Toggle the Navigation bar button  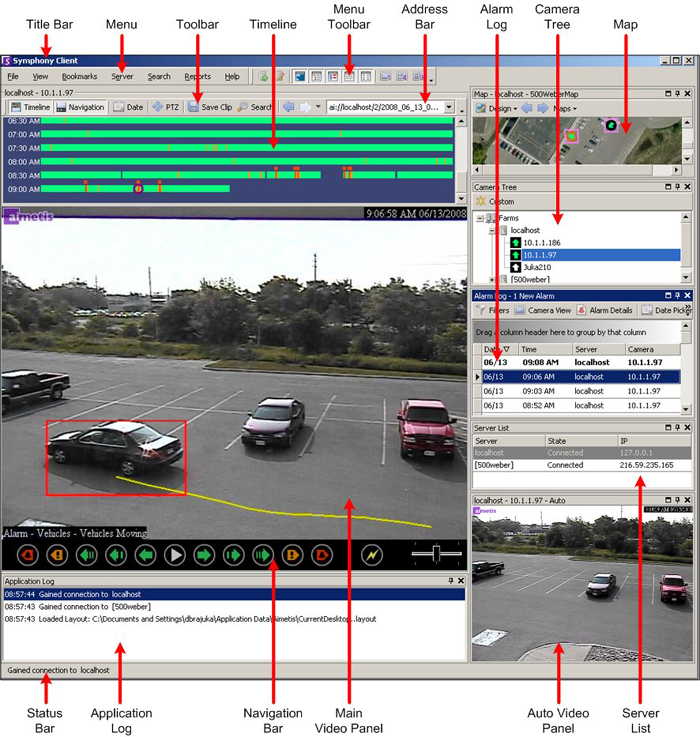pos(80,107)
